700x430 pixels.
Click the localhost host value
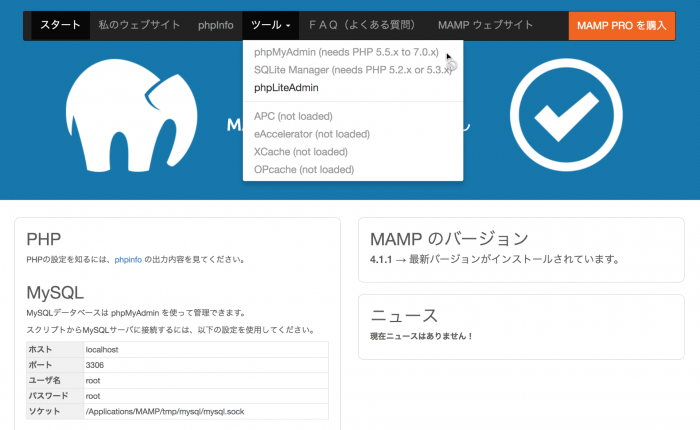point(102,350)
